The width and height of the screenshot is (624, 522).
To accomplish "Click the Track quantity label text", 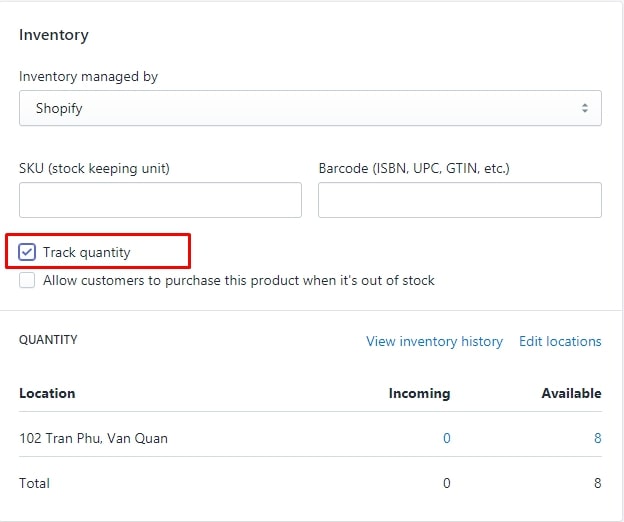I will coord(87,253).
